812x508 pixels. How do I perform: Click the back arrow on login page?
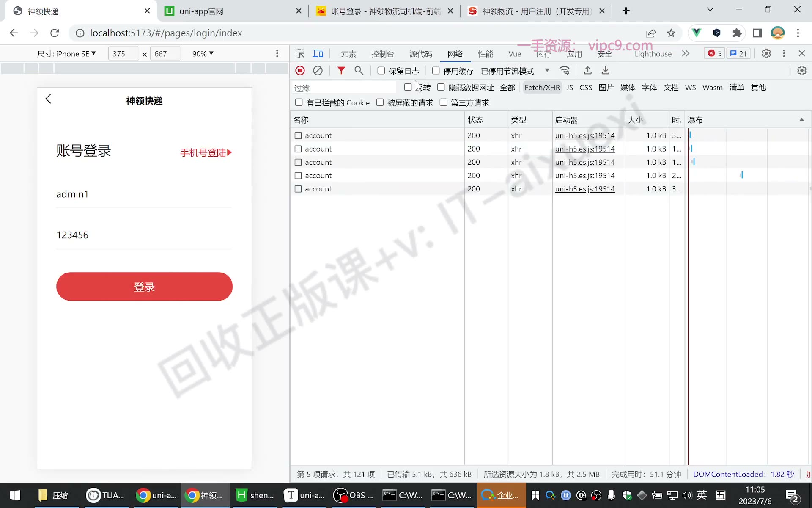pos(48,99)
